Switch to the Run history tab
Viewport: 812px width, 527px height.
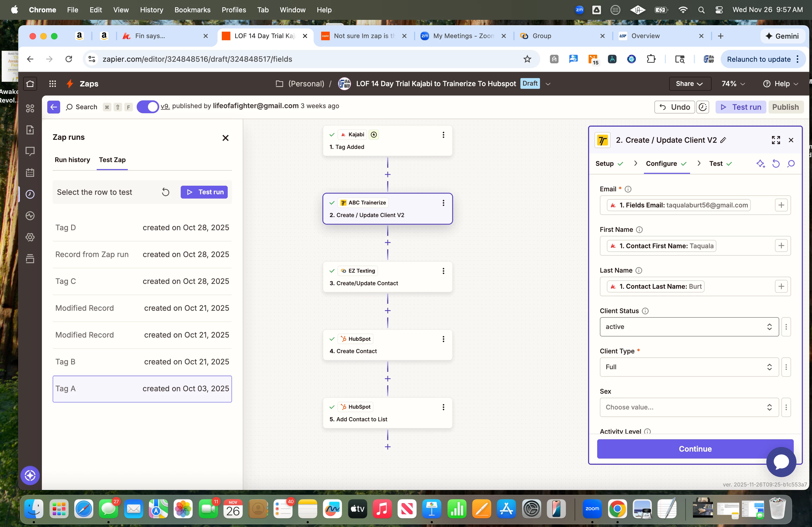point(72,160)
